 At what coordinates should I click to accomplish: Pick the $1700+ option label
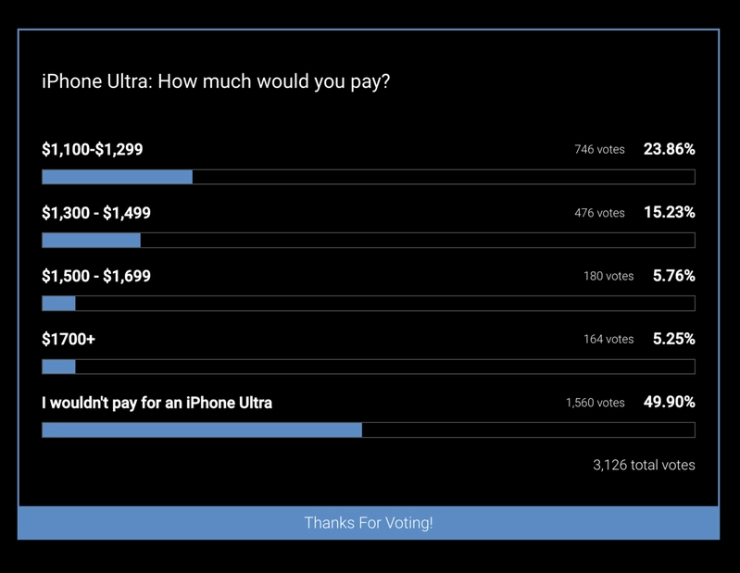click(69, 339)
